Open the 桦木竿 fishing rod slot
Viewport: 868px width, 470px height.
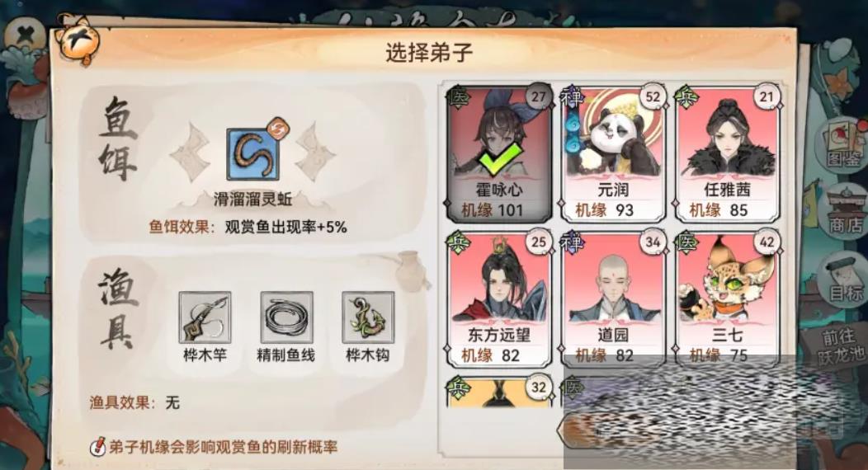[x=205, y=317]
